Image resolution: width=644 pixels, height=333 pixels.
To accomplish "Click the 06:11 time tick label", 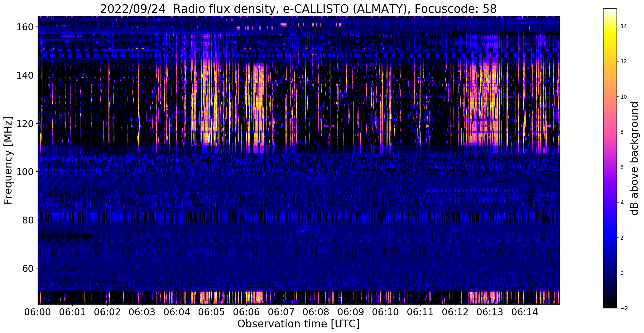I will [421, 311].
